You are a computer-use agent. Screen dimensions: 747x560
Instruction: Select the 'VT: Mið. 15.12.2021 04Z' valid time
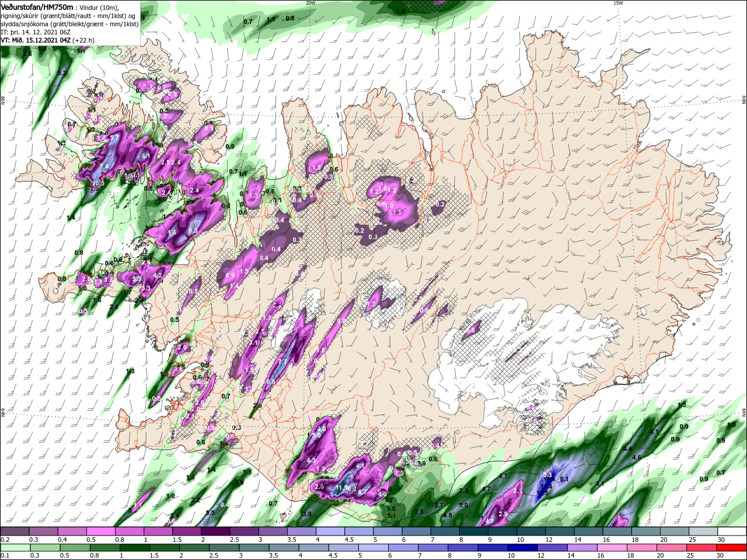36,41
